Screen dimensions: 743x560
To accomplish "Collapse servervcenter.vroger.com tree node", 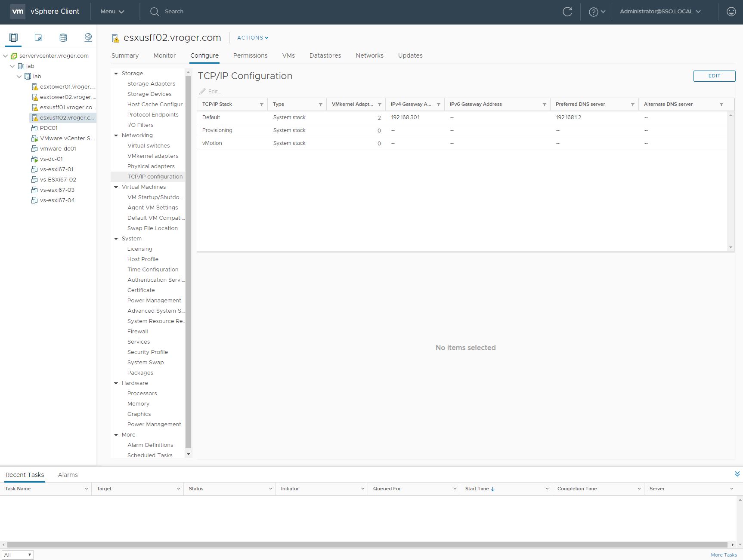I will 5,56.
